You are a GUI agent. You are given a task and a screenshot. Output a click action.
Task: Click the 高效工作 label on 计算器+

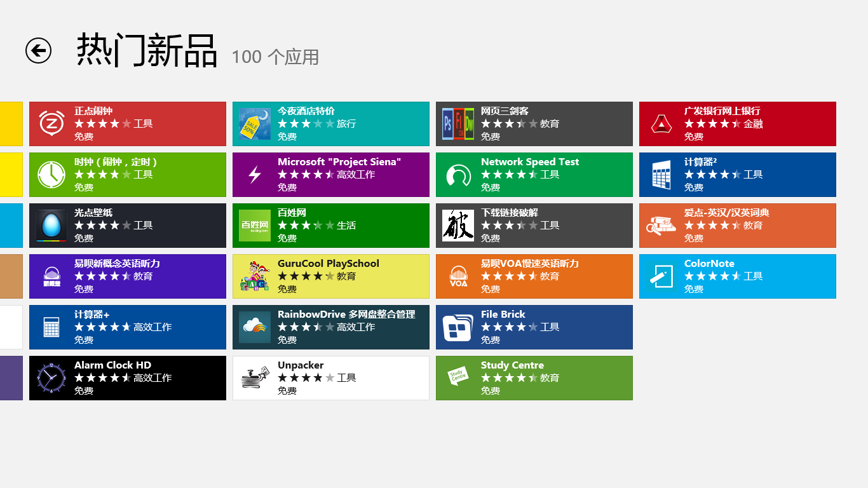click(153, 327)
